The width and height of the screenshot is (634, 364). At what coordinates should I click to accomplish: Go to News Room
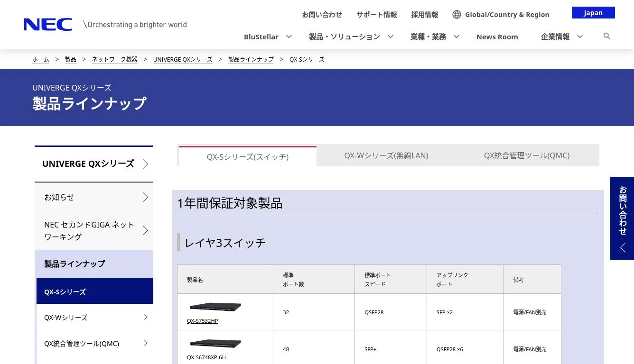point(497,36)
